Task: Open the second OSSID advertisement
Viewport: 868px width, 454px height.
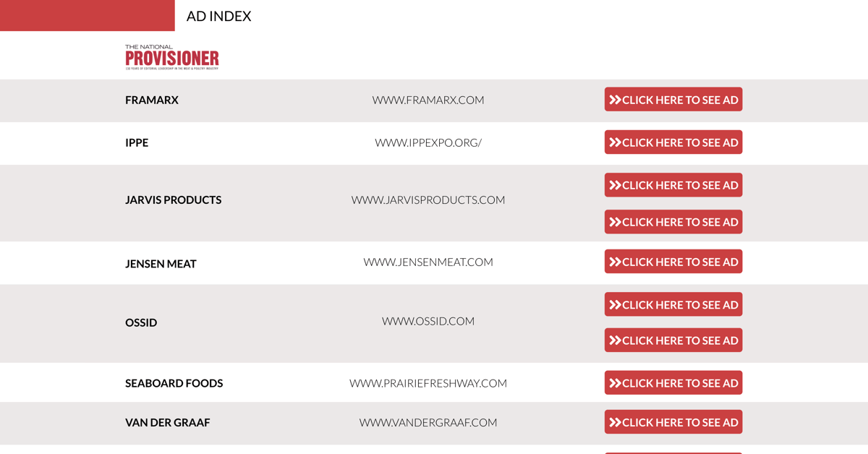Action: (x=673, y=340)
